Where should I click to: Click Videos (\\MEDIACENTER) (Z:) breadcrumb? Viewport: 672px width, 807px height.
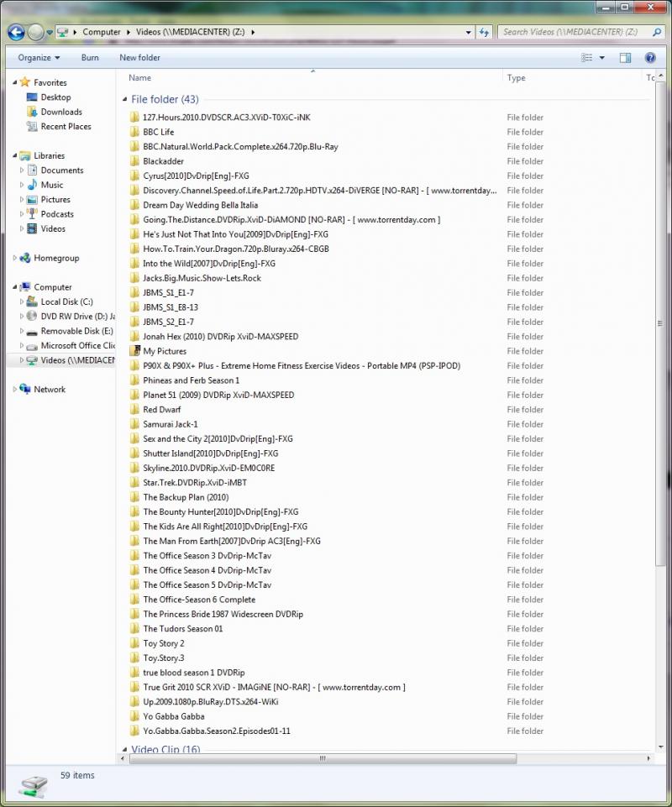(190, 32)
